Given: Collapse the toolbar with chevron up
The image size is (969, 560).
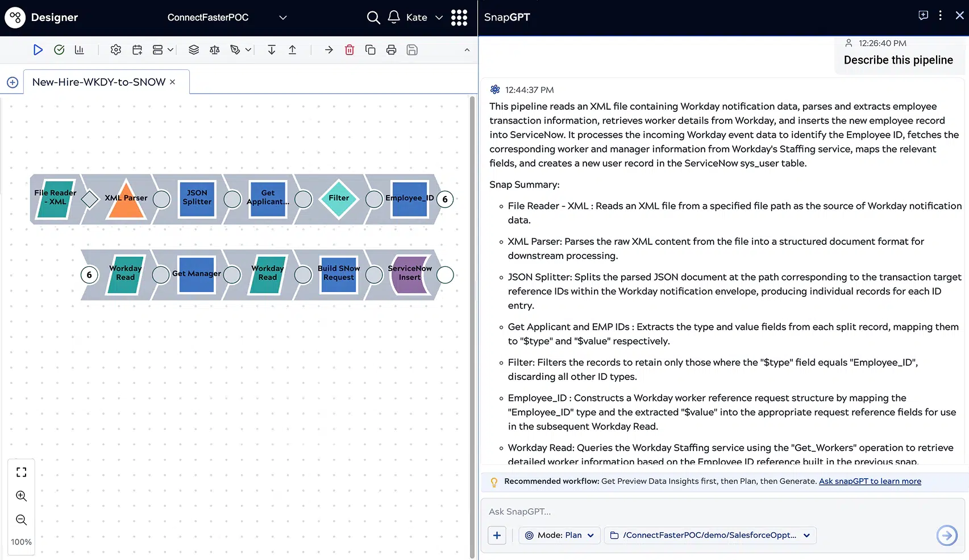Looking at the screenshot, I should (x=467, y=50).
